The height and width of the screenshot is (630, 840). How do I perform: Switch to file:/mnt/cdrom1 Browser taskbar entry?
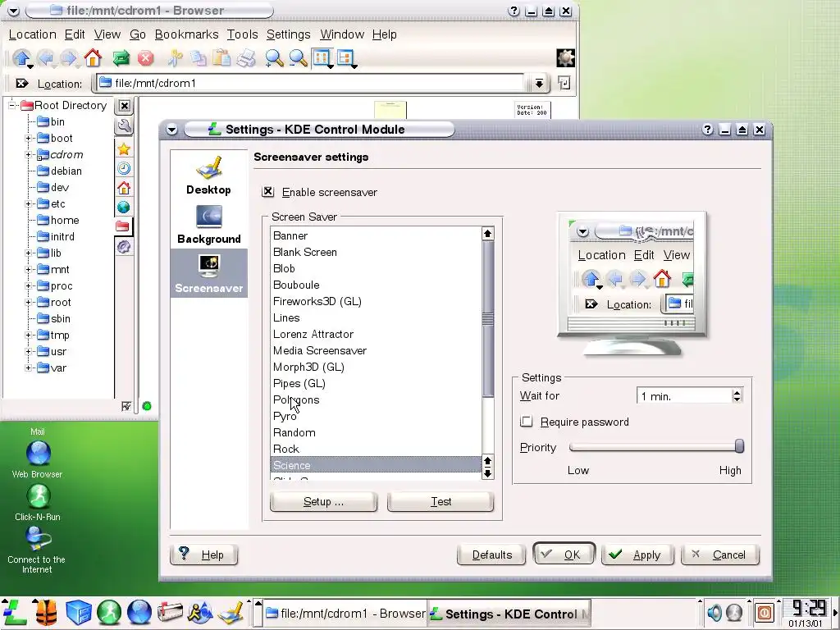[x=345, y=614]
